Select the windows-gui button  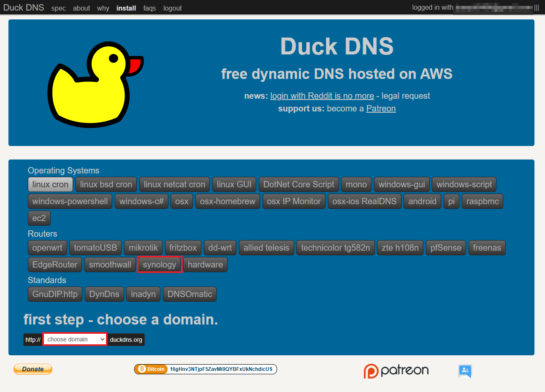(x=402, y=184)
